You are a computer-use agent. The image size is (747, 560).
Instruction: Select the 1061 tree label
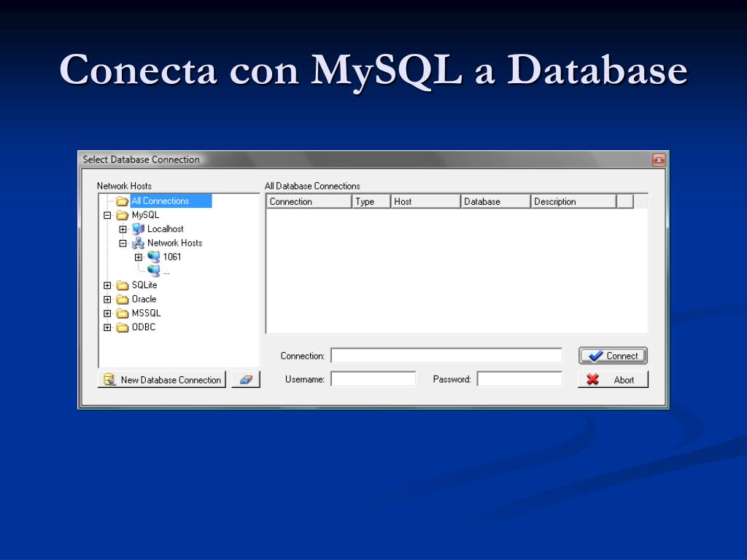[172, 257]
